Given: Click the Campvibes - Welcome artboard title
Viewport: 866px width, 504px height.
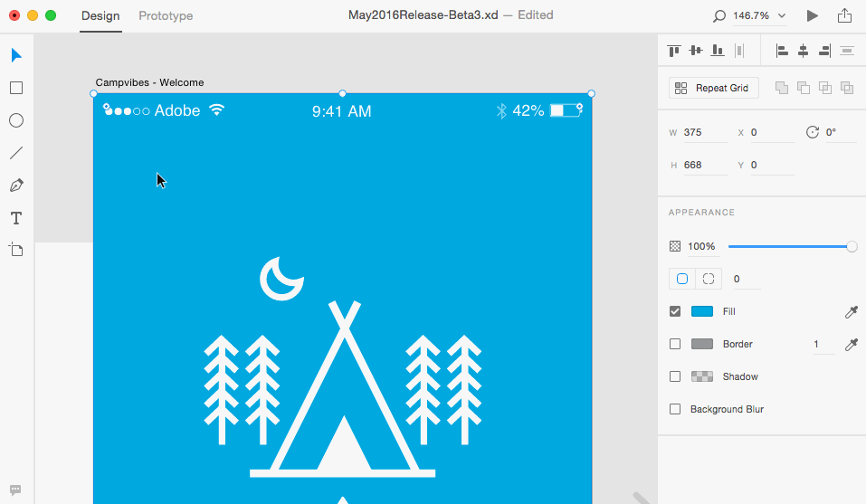Looking at the screenshot, I should click(149, 82).
